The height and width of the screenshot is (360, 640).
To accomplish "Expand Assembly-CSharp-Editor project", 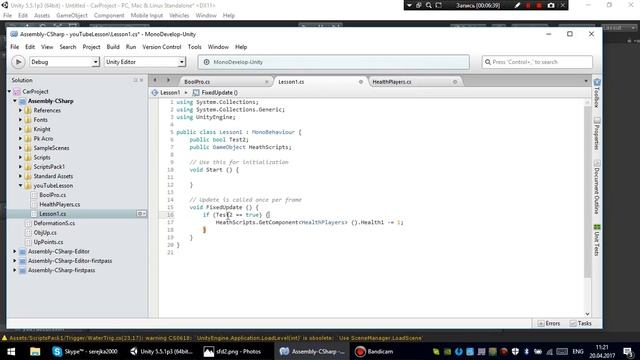I will click(x=15, y=251).
